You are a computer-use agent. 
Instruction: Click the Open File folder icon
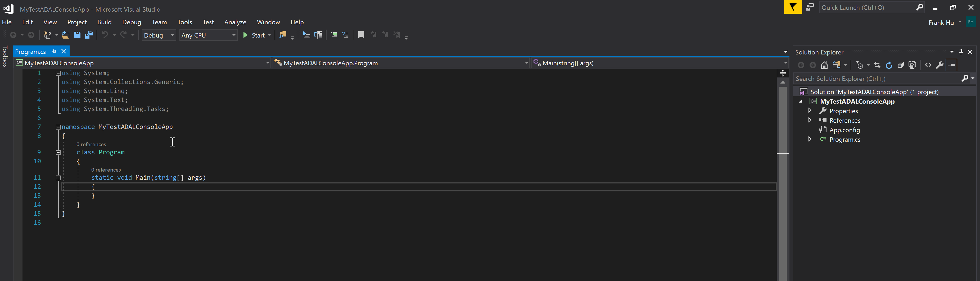(65, 35)
